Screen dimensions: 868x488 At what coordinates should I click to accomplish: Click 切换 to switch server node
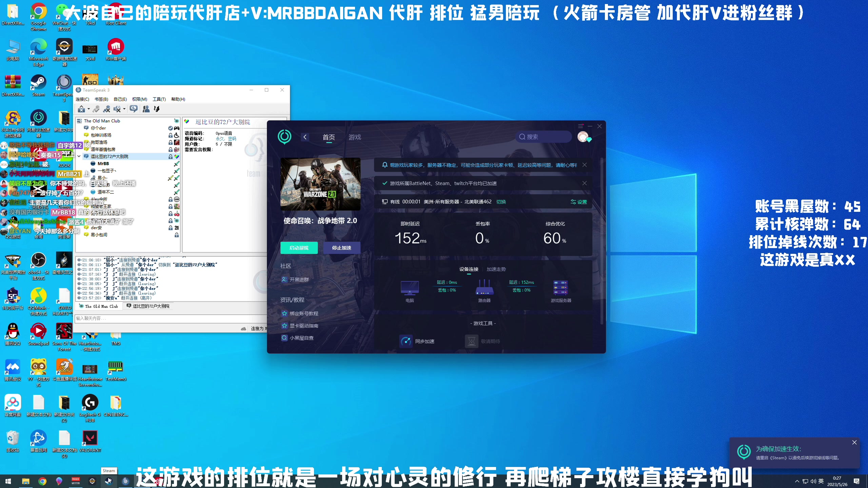point(501,202)
